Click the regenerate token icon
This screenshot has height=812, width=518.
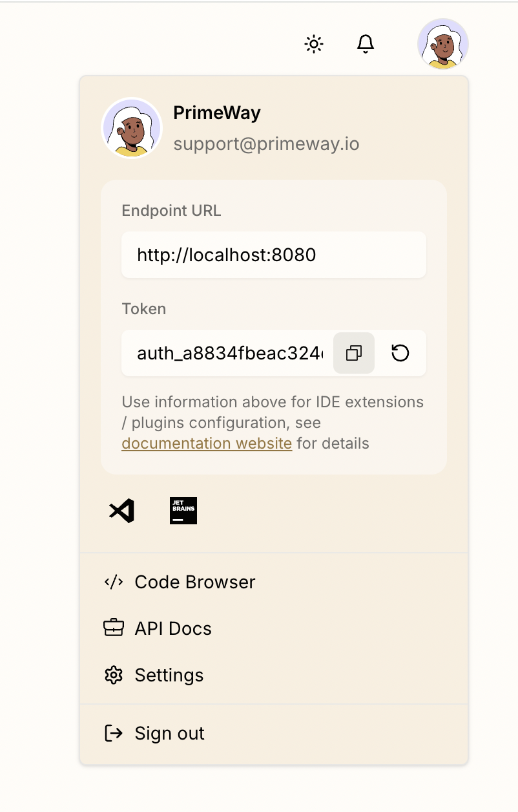coord(400,353)
